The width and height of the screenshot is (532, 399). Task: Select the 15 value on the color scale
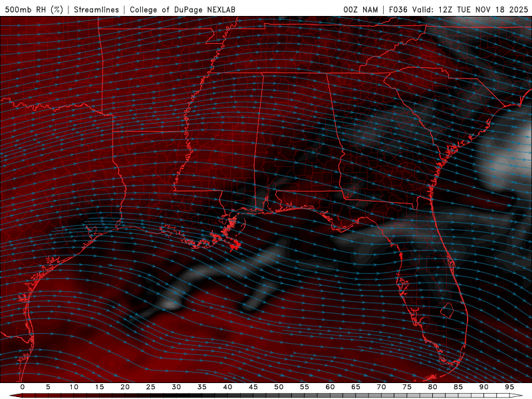point(99,387)
